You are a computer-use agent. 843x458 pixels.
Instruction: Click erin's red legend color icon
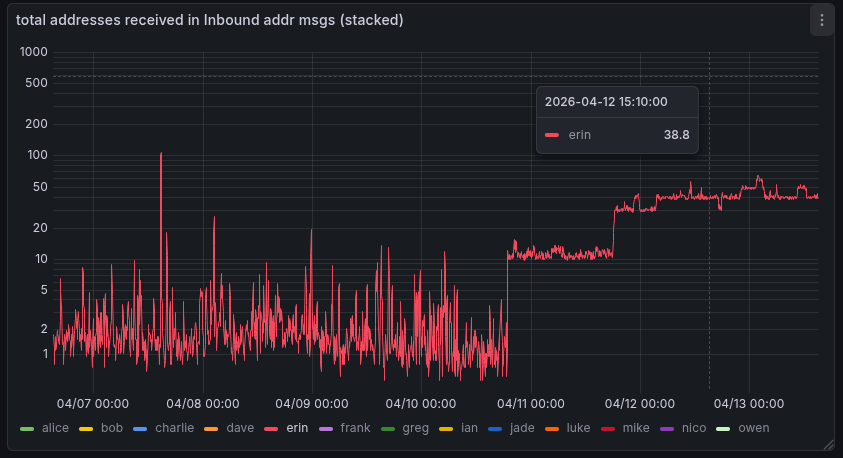click(x=271, y=428)
